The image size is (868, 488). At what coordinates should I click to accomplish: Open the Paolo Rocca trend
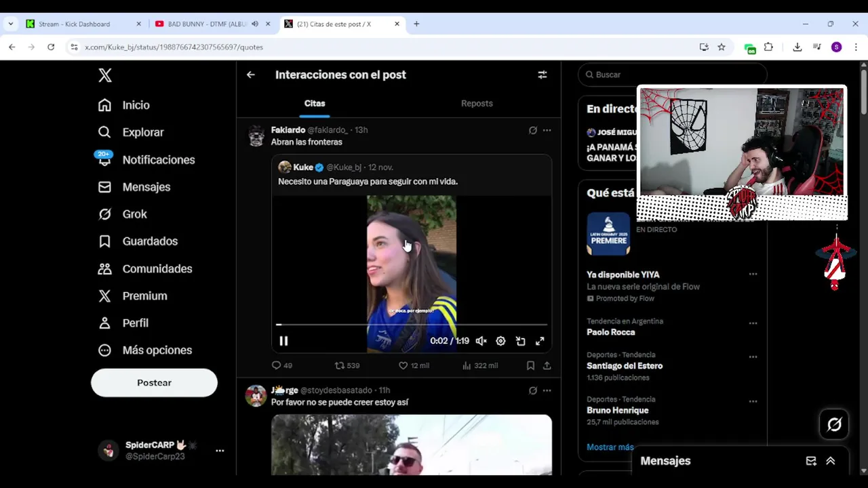coord(610,332)
